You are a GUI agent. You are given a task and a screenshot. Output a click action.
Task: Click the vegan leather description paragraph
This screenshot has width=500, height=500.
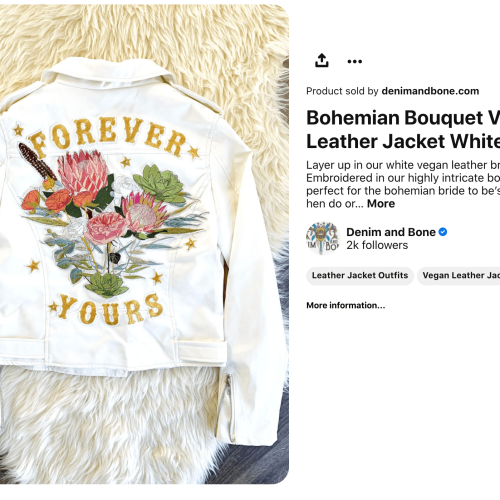pos(403,184)
